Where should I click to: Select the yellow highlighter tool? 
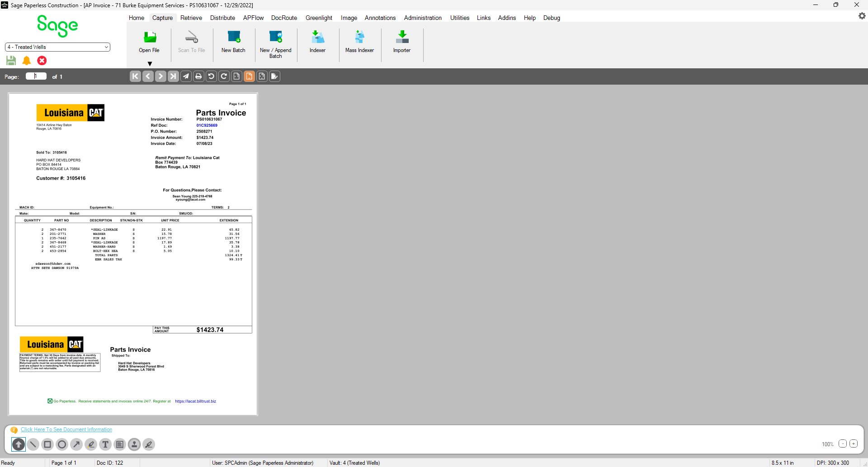[91, 444]
